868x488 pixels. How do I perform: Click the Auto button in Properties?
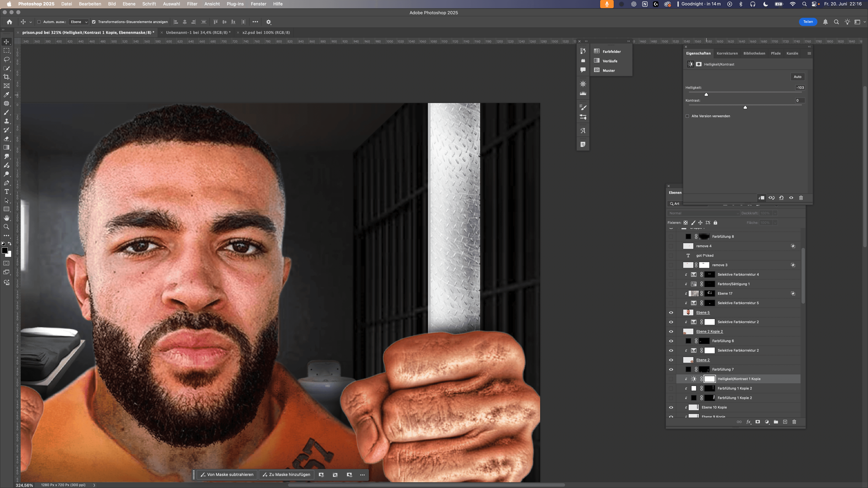[798, 77]
